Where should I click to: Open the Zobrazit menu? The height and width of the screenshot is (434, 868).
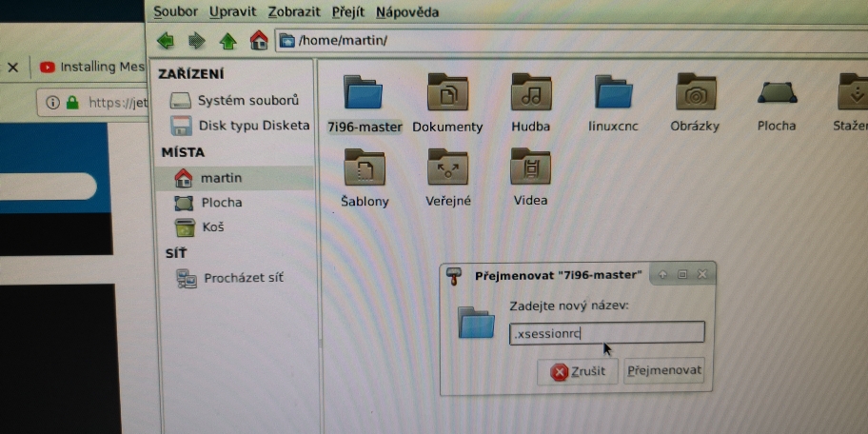click(295, 12)
